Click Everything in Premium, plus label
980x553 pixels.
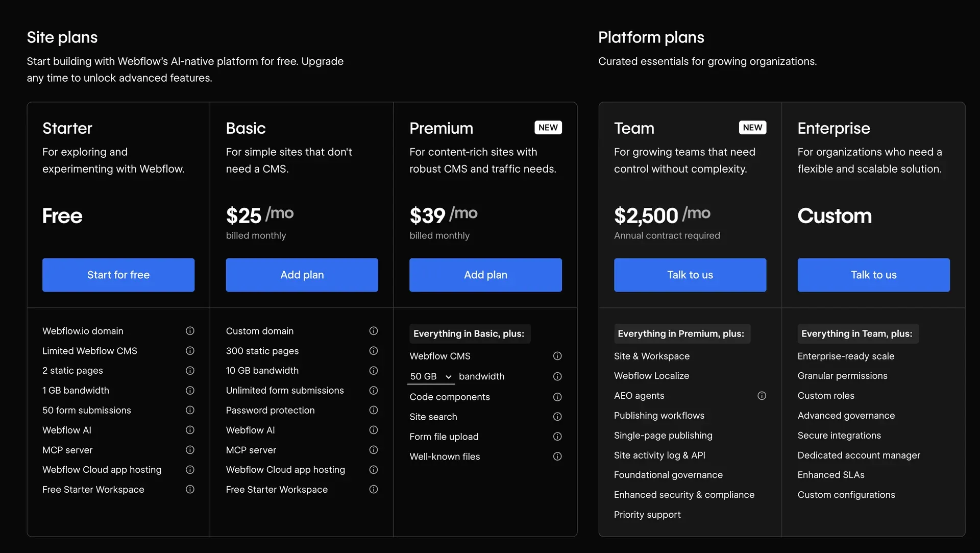681,333
